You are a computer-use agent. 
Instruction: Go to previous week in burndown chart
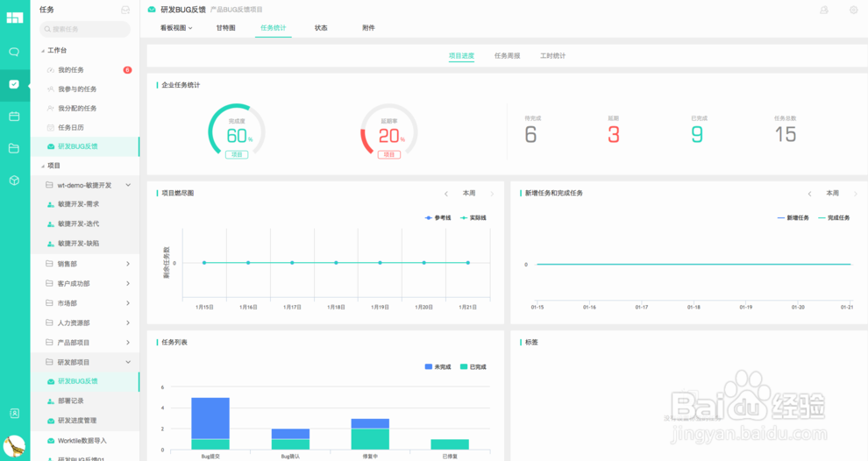pos(445,194)
